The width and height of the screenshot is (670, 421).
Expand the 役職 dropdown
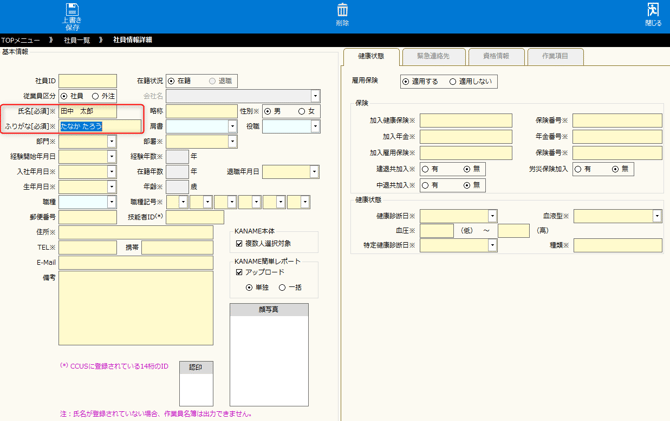315,127
